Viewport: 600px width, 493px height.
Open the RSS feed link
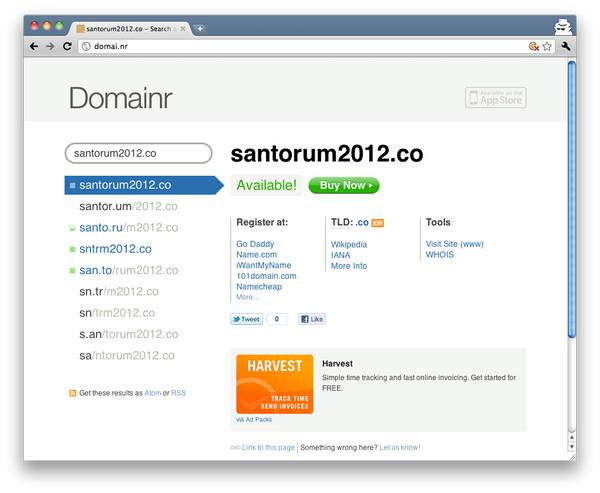pos(178,393)
